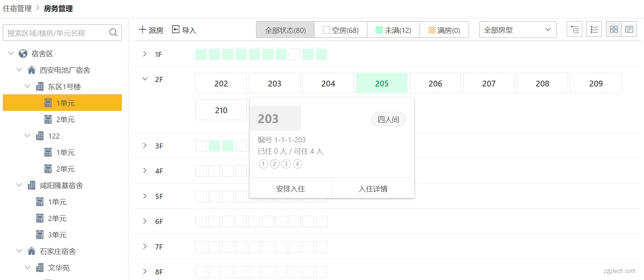This screenshot has width=644, height=280.
Task: Filter rooms by 空房(68) status
Action: (x=341, y=30)
